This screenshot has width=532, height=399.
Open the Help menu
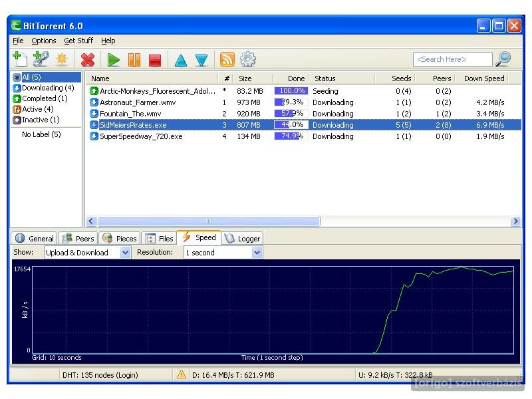click(x=108, y=41)
